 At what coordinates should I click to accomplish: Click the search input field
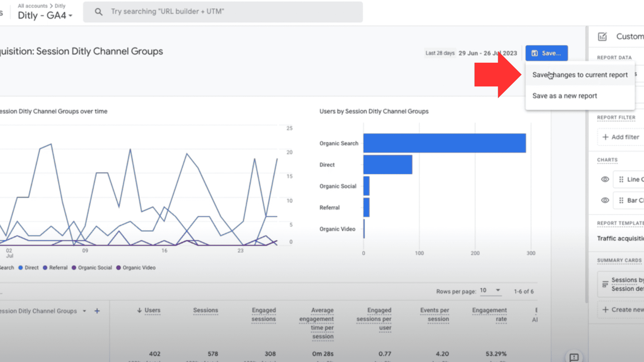tap(223, 12)
